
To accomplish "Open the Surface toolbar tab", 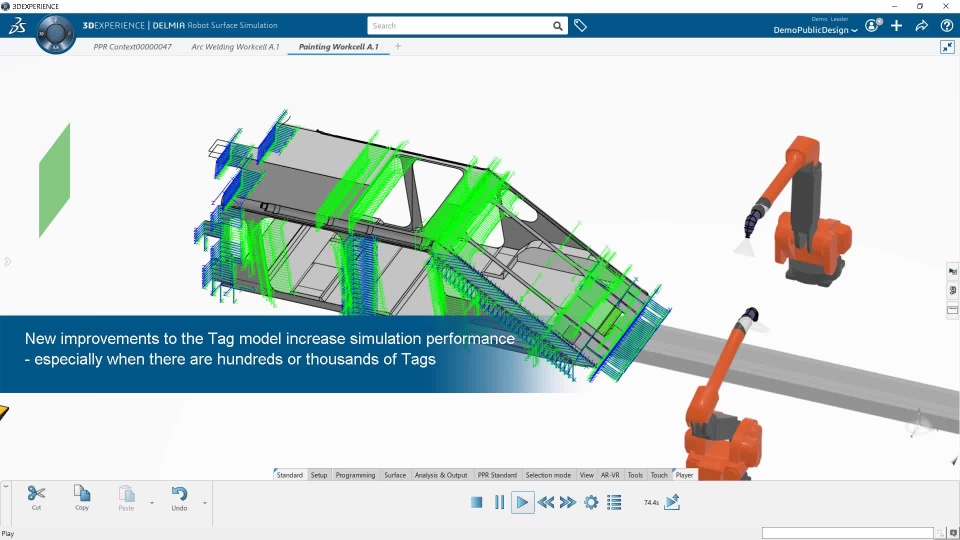I will (395, 475).
